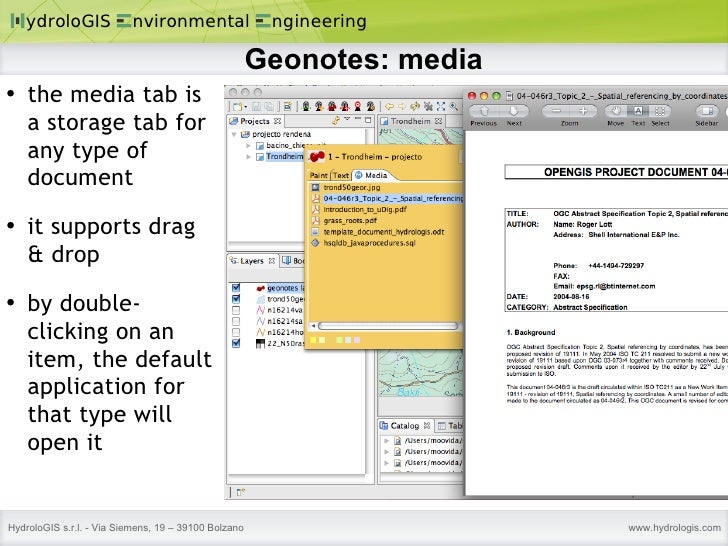Viewport: 728px width, 546px height.
Task: Activate the Text selection tool
Action: coord(638,112)
